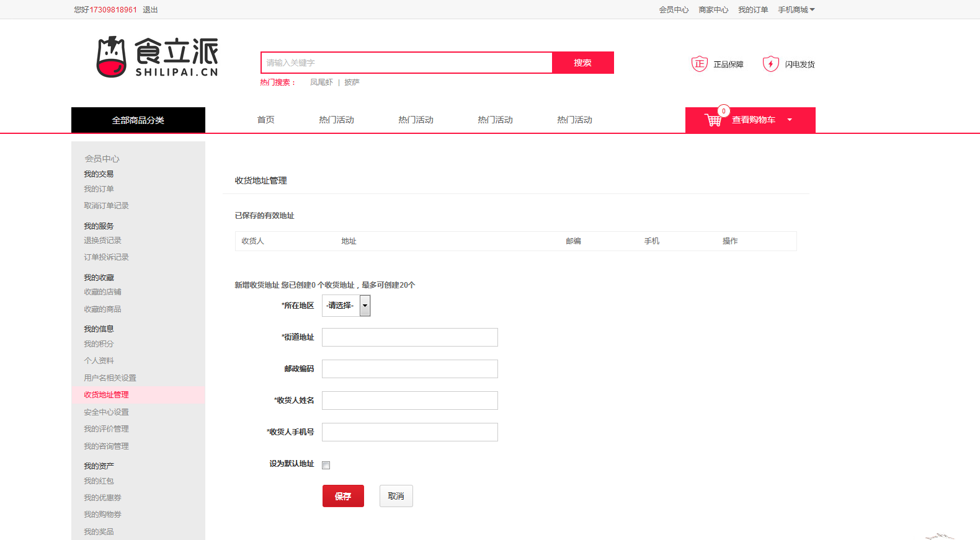Open 个人资料 in the sidebar

tap(99, 361)
